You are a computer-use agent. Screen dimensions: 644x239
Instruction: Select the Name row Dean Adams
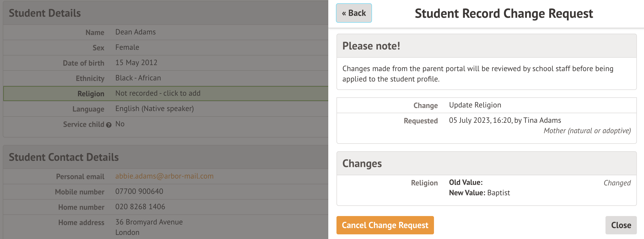(x=135, y=32)
